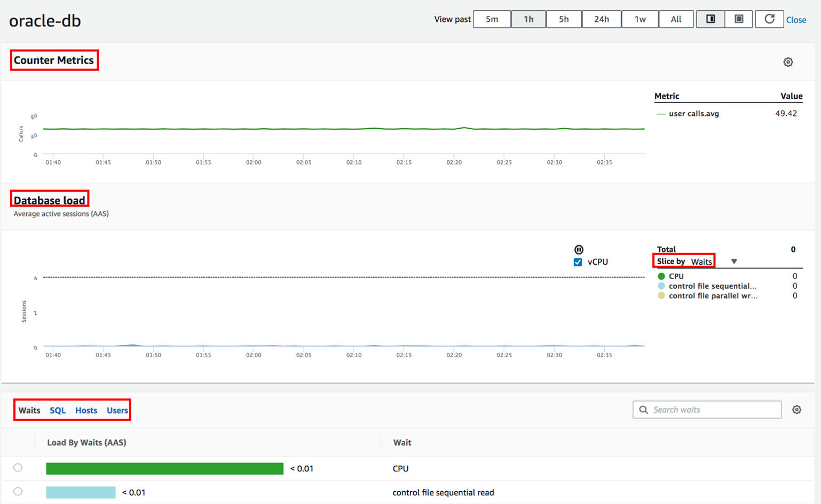Set view past range to 5h

[564, 19]
